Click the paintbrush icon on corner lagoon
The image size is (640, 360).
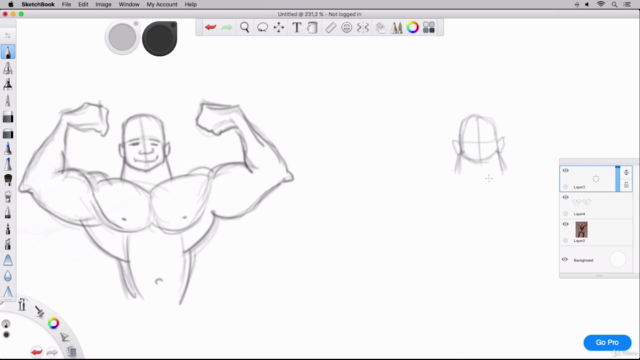click(x=40, y=311)
